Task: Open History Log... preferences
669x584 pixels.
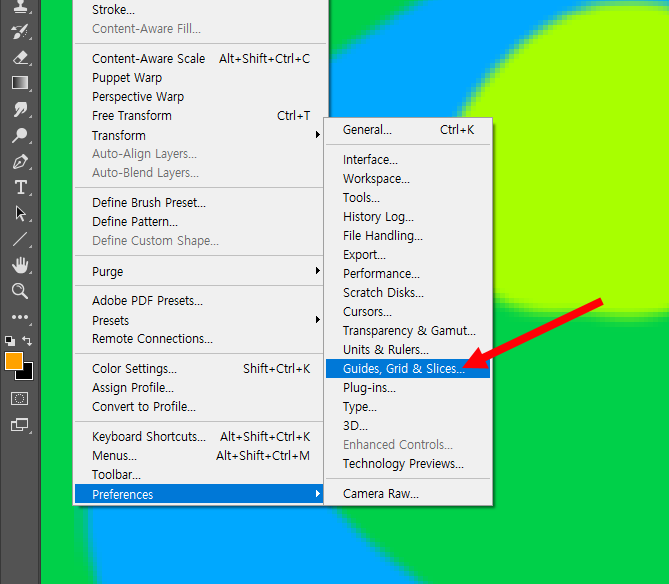Action: pos(408,216)
